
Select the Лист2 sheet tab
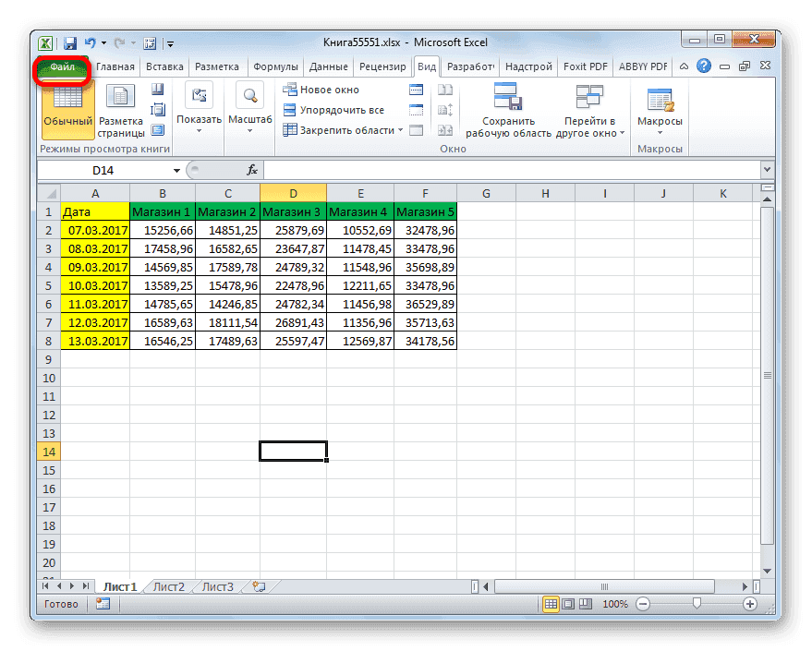170,586
